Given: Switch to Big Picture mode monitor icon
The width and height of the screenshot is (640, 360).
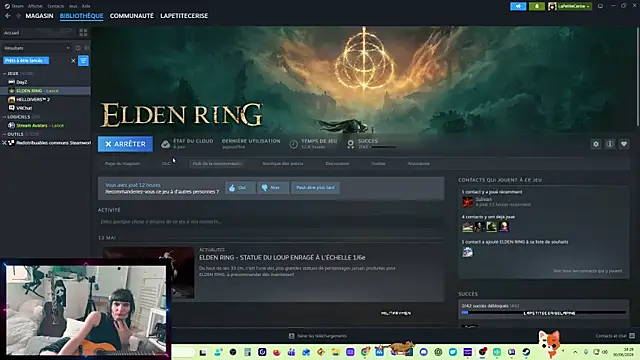Looking at the screenshot, I should point(600,6).
